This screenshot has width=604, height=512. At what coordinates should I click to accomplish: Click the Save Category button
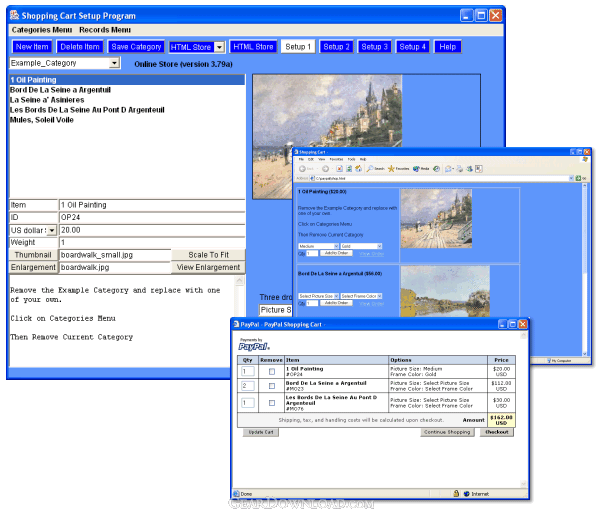tap(136, 47)
